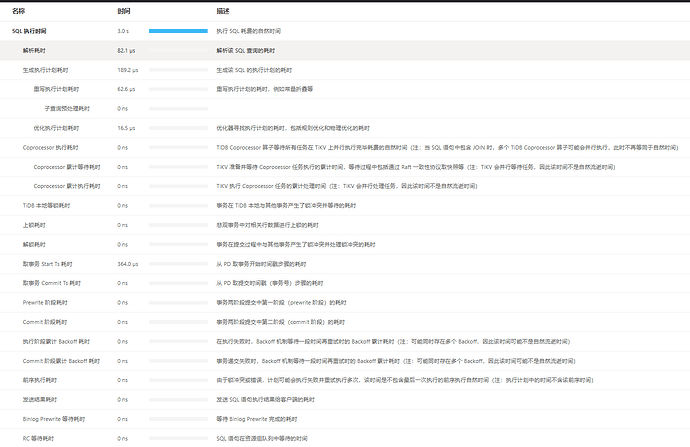Click the 189.2 µs time value
This screenshot has width=690, height=447.
(x=128, y=70)
